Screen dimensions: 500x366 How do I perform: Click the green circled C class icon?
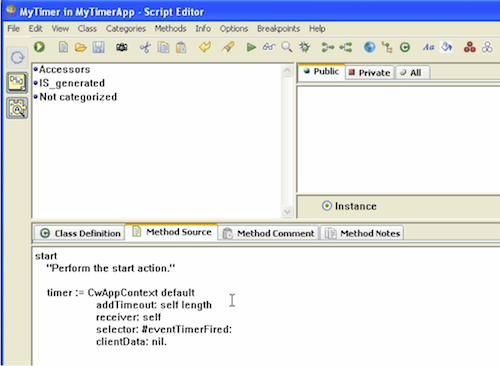tap(405, 47)
